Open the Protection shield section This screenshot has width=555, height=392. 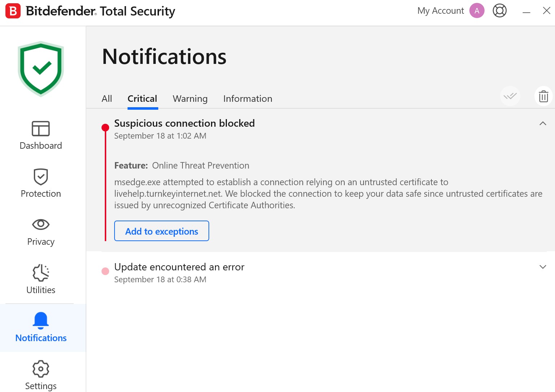point(40,177)
